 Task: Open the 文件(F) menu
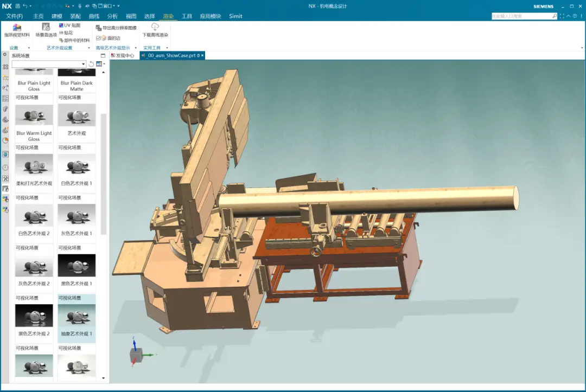[14, 16]
